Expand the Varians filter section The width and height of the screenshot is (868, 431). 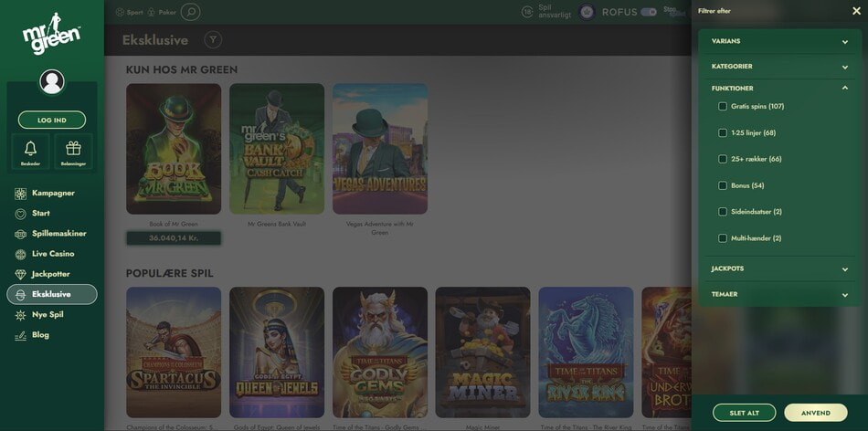click(780, 41)
